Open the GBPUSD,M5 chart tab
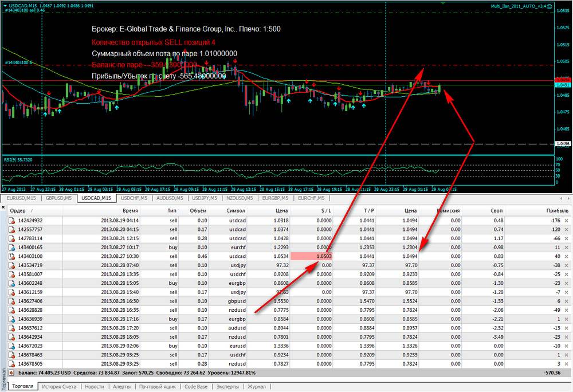Image resolution: width=573 pixels, height=392 pixels. pos(58,198)
